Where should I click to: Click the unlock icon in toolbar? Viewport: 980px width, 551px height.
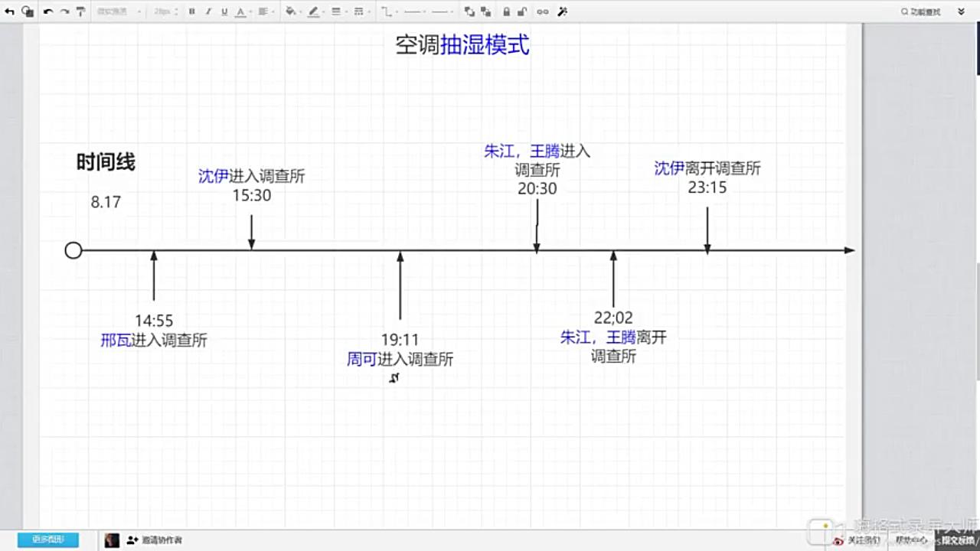522,11
